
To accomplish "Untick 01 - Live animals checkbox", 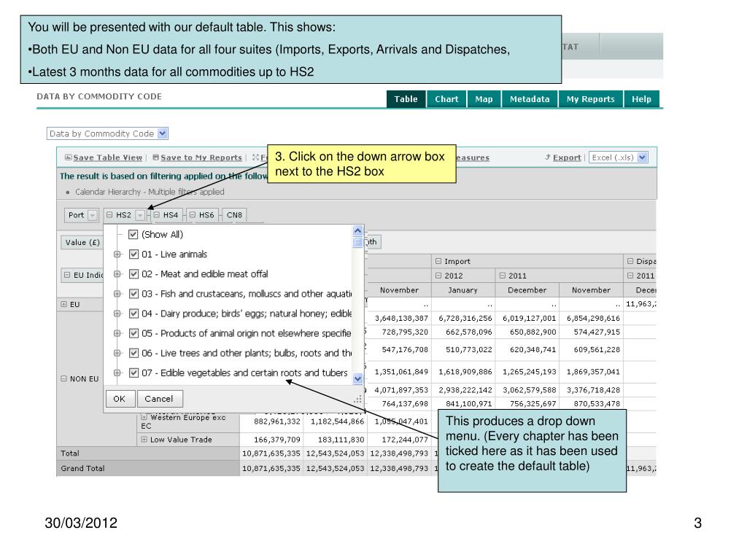I will [134, 254].
